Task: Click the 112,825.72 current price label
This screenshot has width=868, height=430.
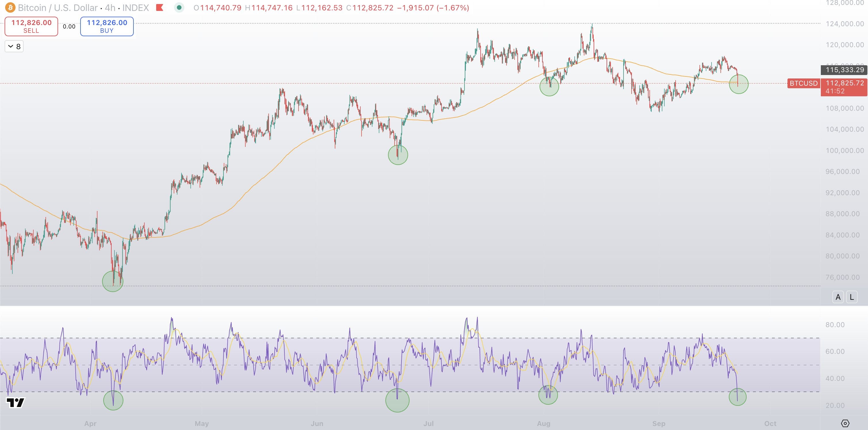Action: point(844,83)
